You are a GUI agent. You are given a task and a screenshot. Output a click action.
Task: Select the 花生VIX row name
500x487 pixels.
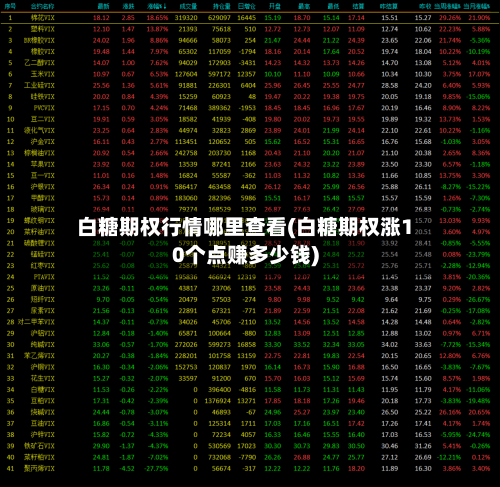[x=43, y=378]
